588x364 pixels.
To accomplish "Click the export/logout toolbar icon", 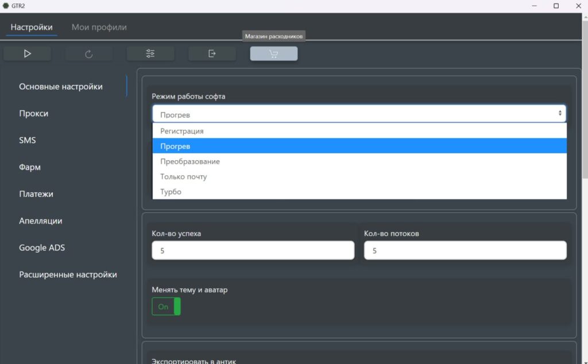I will (x=212, y=53).
